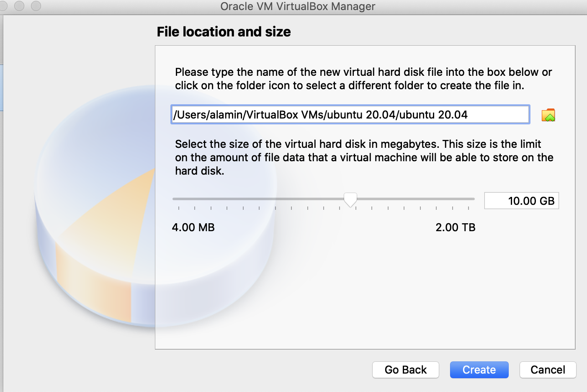The height and width of the screenshot is (392, 587).
Task: Focus the virtual disk file path field
Action: [x=350, y=114]
